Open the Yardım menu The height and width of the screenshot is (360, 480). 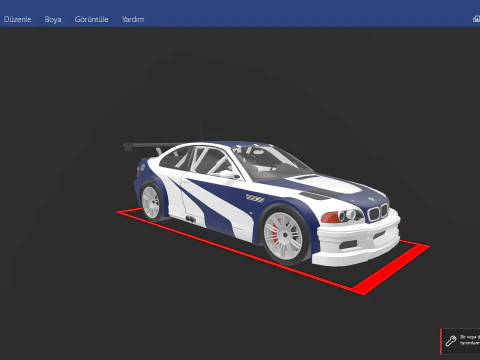[x=133, y=19]
